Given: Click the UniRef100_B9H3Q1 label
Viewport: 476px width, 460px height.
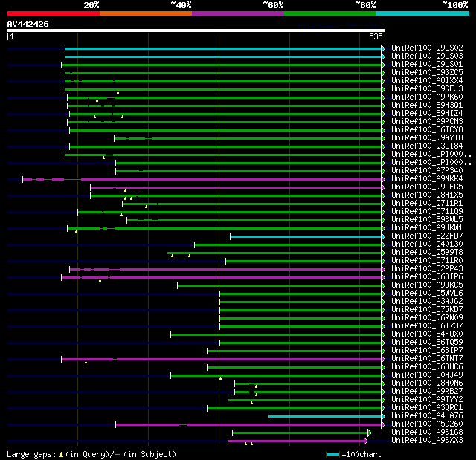Looking at the screenshot, I should point(427,106).
